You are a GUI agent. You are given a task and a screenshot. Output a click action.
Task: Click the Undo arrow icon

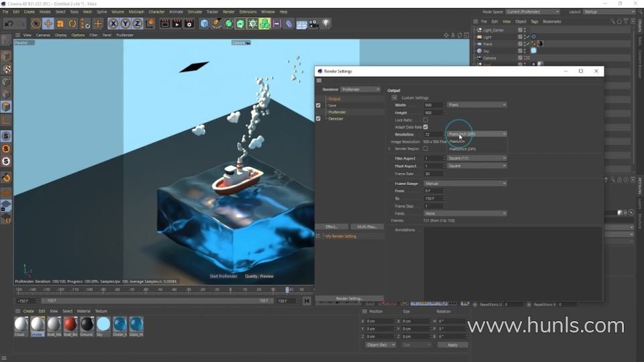point(9,23)
